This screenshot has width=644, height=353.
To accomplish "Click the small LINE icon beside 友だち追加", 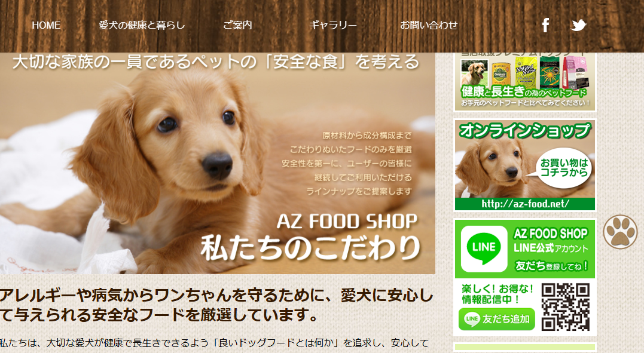I will coord(472,319).
